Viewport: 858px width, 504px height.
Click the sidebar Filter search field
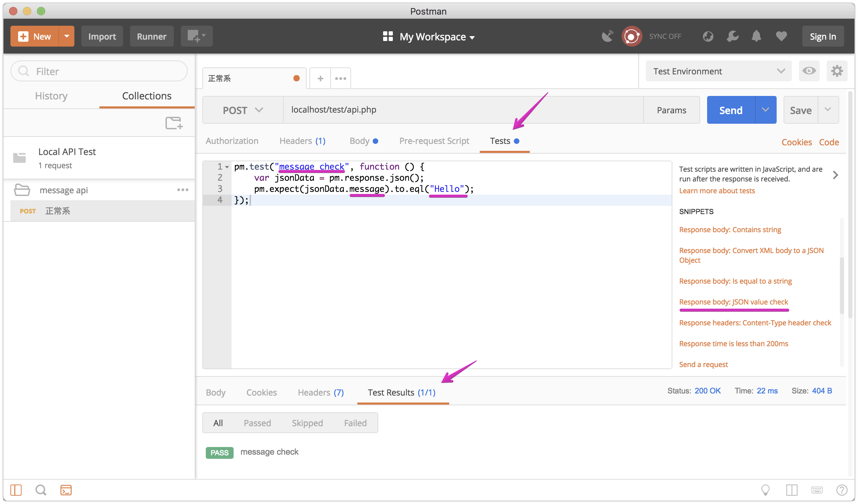click(99, 71)
